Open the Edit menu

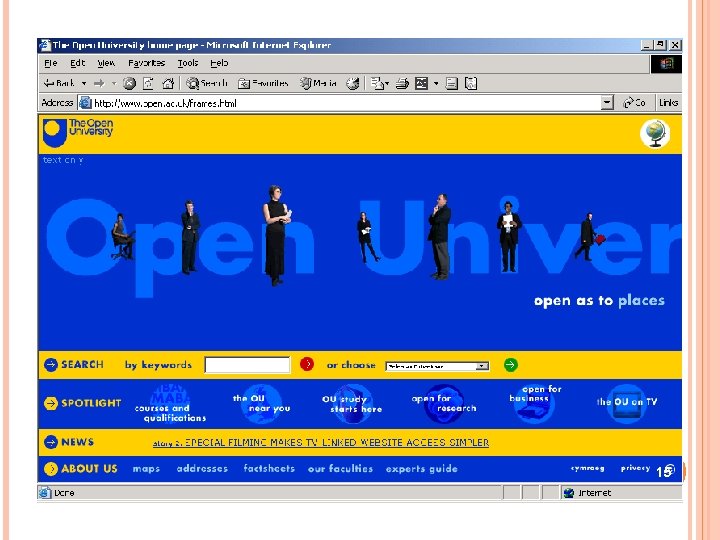[x=78, y=63]
